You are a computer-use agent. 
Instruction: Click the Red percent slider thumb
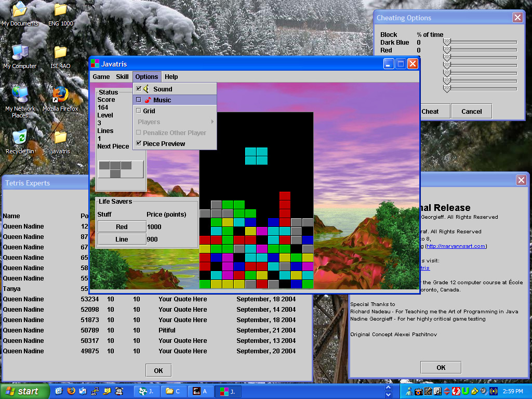[x=447, y=50]
